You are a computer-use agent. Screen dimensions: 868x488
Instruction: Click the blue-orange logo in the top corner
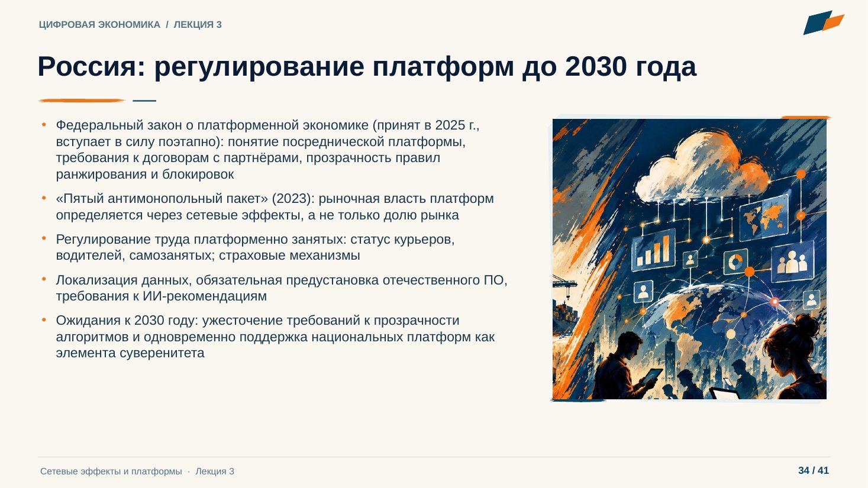tap(824, 22)
